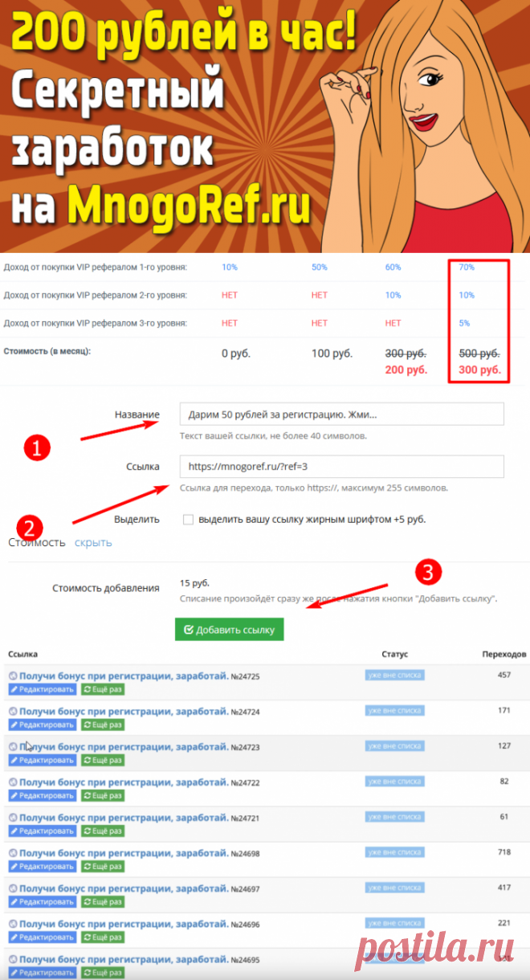Focus the Ссылка URL field
Viewport: 530px width, 980px height.
[x=342, y=467]
